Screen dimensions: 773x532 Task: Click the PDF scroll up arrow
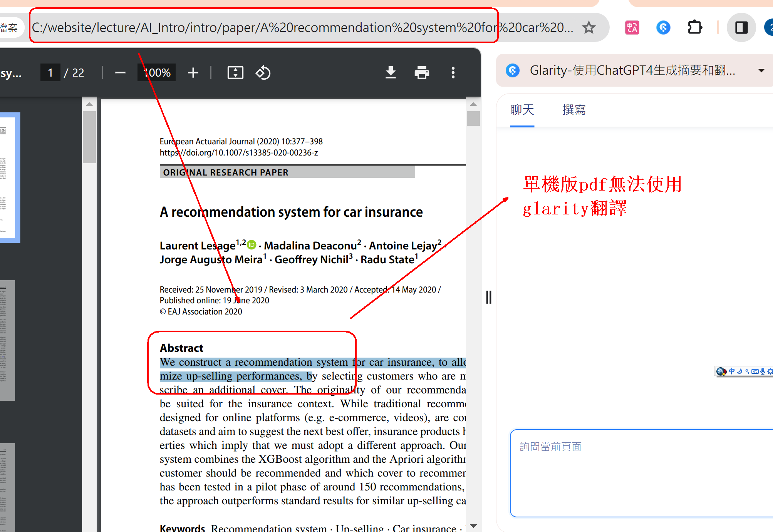(x=473, y=104)
